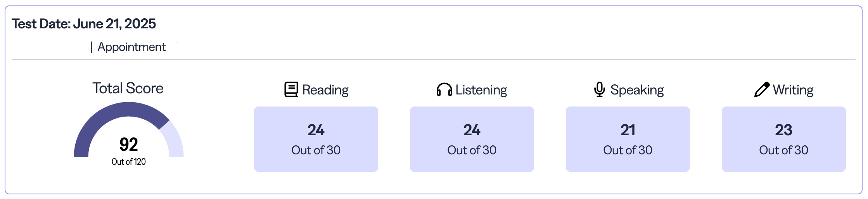Open the Speaking score card showing 21

click(628, 139)
